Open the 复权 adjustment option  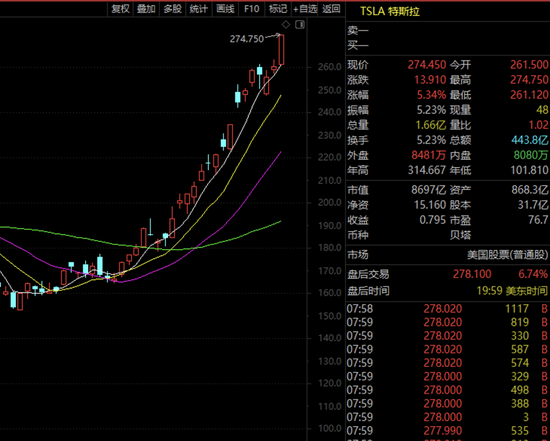coord(120,9)
